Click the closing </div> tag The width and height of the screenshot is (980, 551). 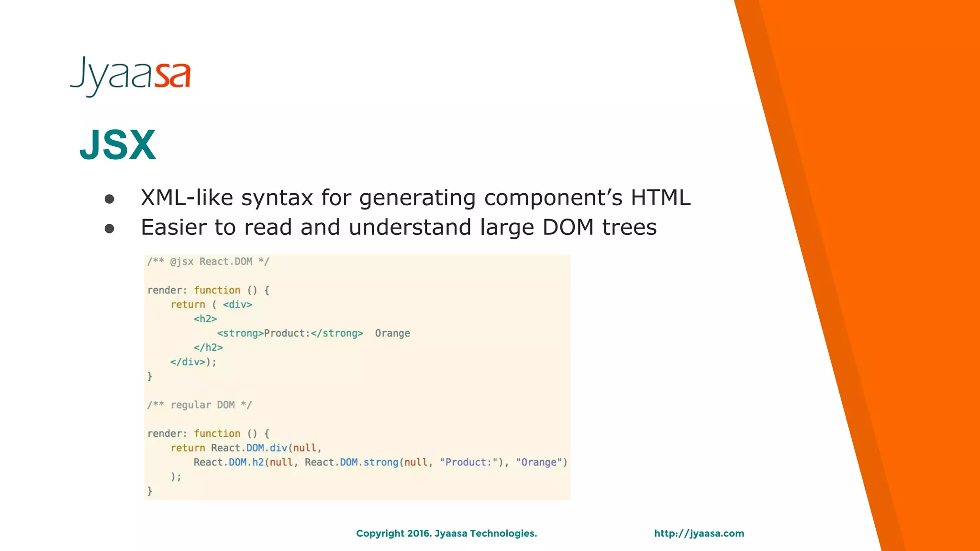coord(188,362)
